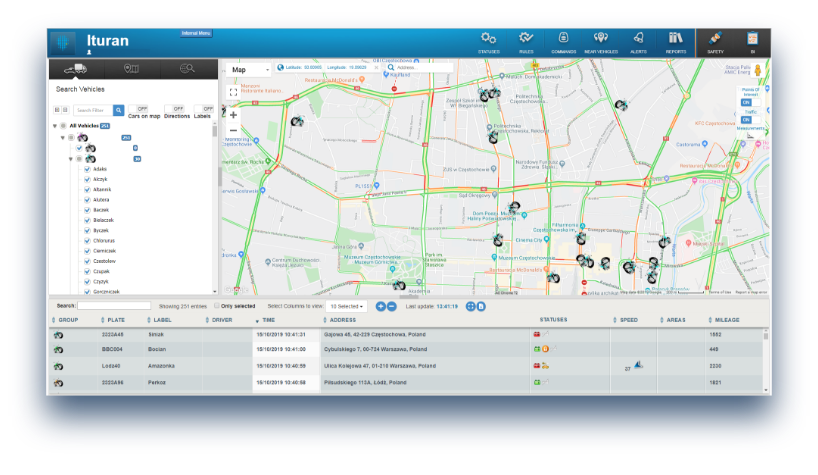Image resolution: width=818 pixels, height=475 pixels.
Task: Toggle Cars on map switch
Action: tap(139, 108)
